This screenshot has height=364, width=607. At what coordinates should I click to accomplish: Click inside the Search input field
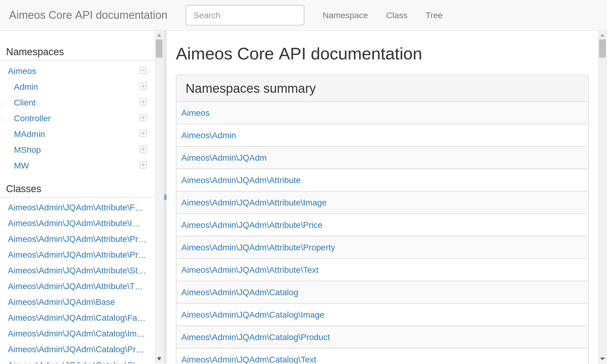tap(244, 15)
